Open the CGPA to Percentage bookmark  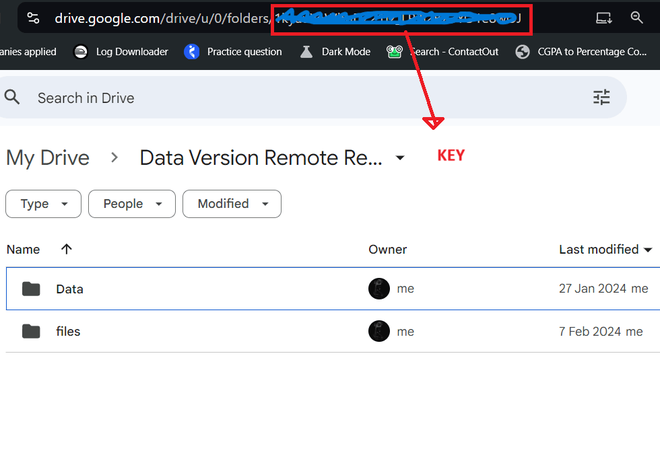(585, 52)
